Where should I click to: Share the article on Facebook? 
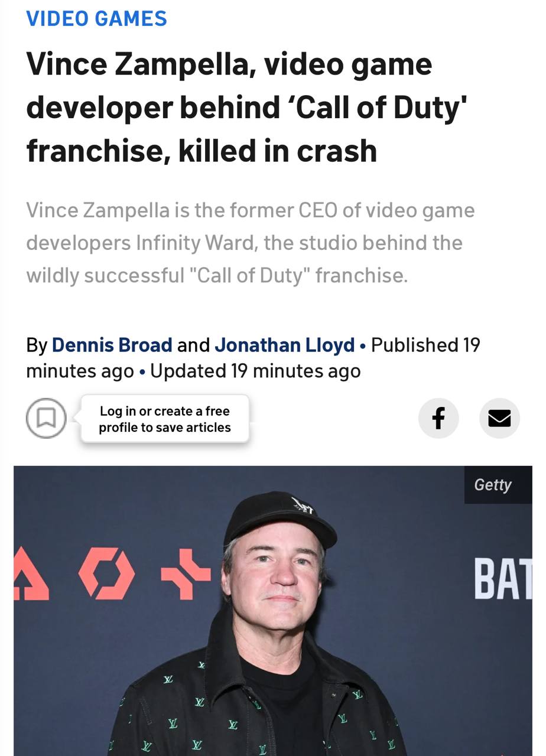[438, 418]
